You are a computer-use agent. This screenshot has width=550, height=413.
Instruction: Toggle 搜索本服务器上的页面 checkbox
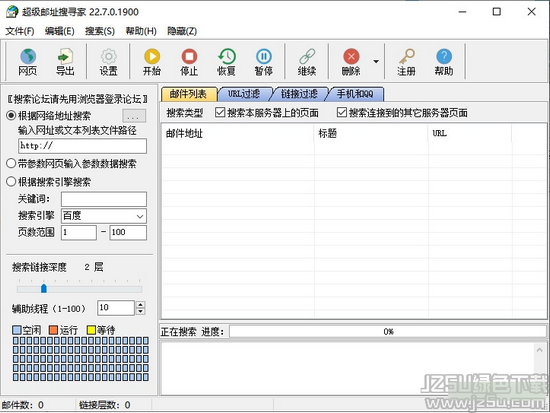pos(220,113)
